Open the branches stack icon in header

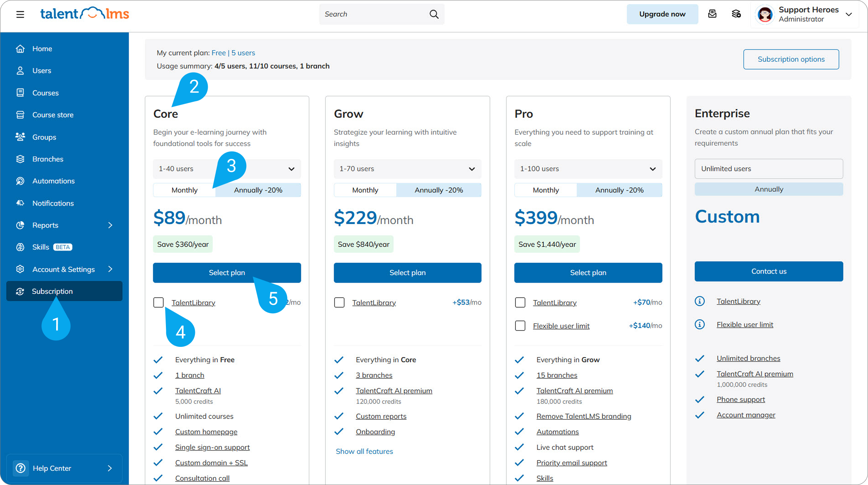coord(736,14)
